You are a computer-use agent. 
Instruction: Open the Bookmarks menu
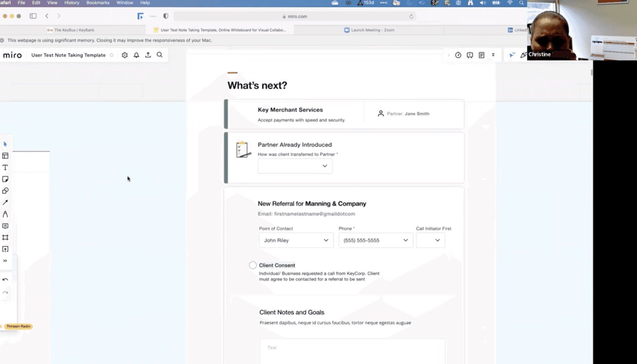point(97,3)
